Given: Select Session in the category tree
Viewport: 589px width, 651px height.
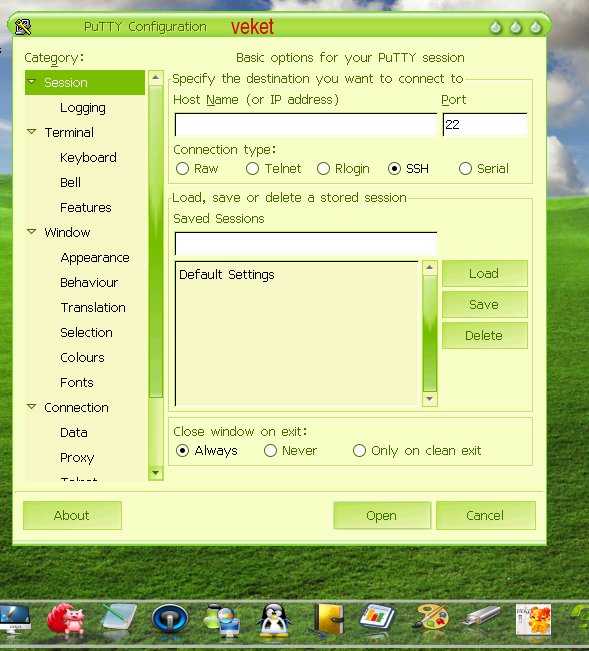Looking at the screenshot, I should point(85,83).
